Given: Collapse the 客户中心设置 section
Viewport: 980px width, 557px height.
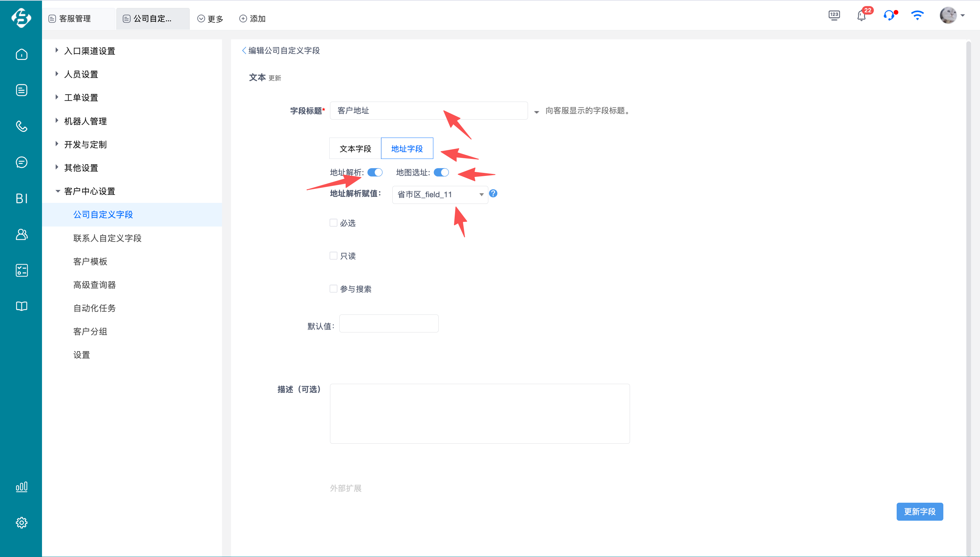Looking at the screenshot, I should pyautogui.click(x=90, y=191).
